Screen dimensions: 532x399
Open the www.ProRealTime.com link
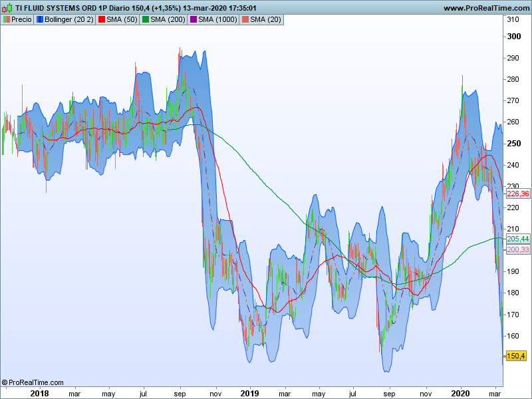click(x=486, y=8)
